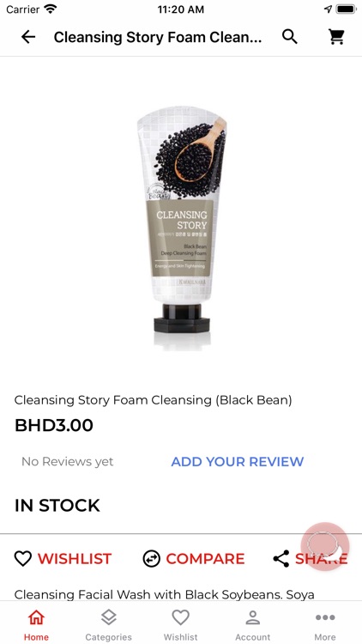
Task: Add product via WISHLIST button
Action: tap(63, 559)
